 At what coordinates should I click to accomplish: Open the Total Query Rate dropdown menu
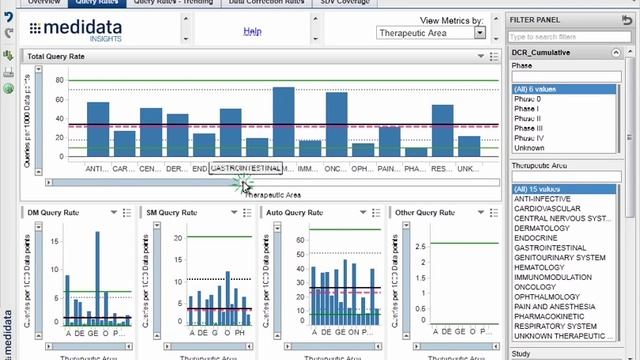pos(481,56)
